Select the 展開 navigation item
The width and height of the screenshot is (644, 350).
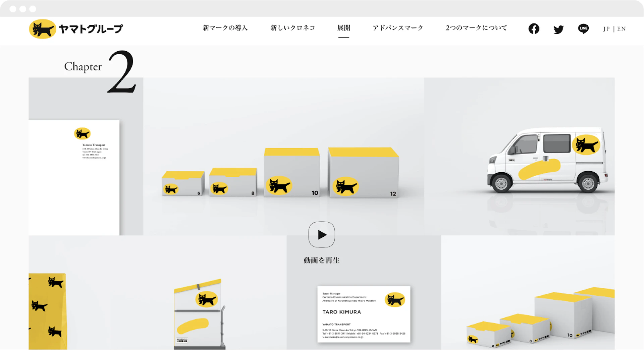click(x=343, y=28)
